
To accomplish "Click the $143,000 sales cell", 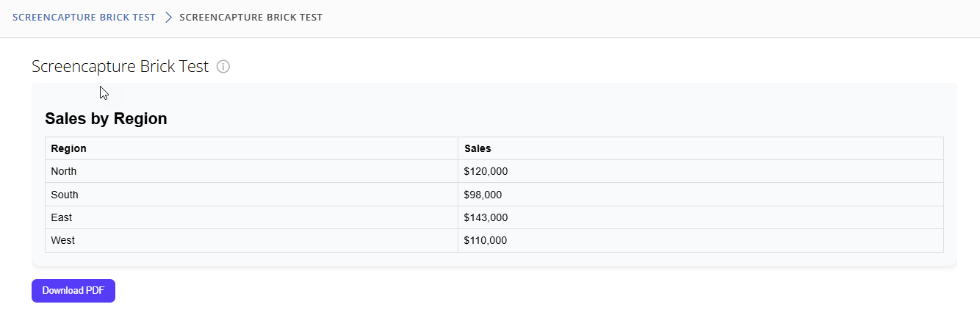I will pyautogui.click(x=701, y=217).
